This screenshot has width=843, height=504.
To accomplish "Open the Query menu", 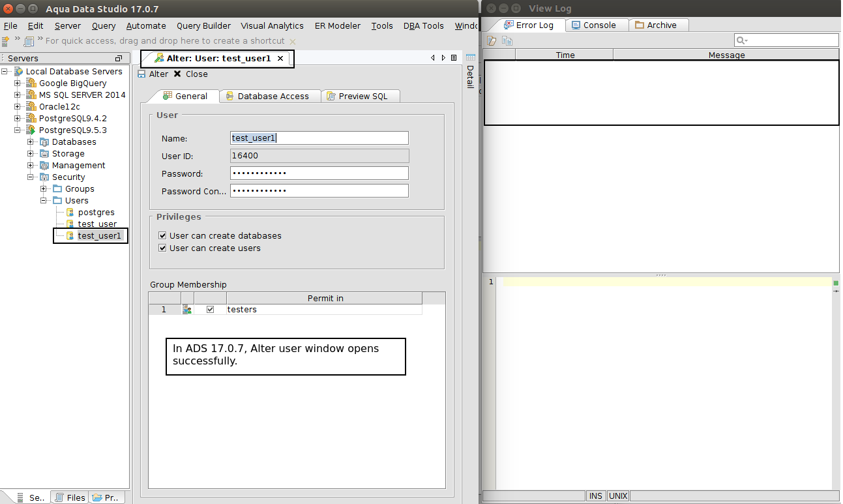I will tap(104, 26).
